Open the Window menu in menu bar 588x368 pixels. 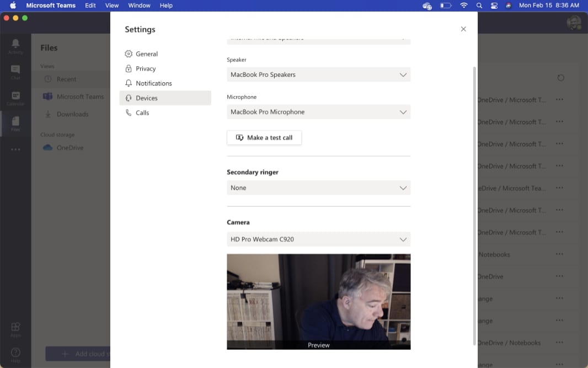coord(139,6)
